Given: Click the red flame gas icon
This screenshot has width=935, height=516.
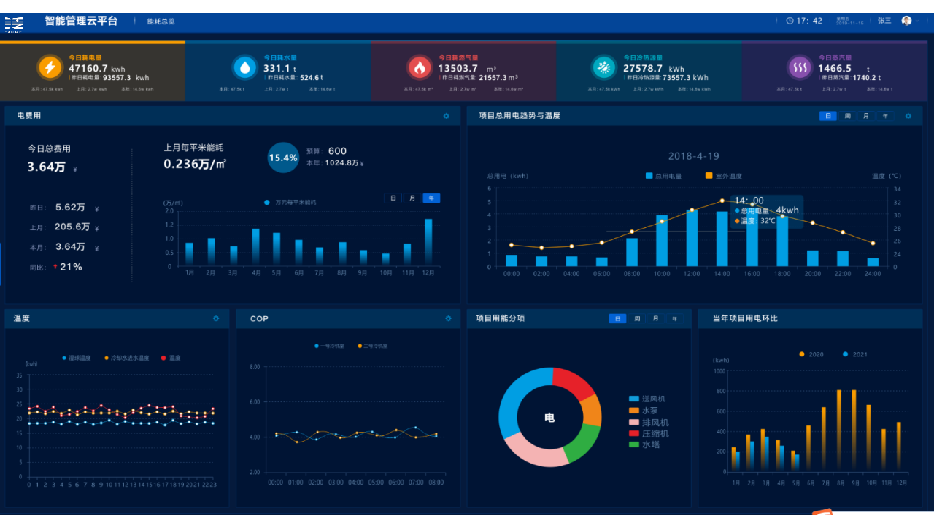Looking at the screenshot, I should pos(419,67).
